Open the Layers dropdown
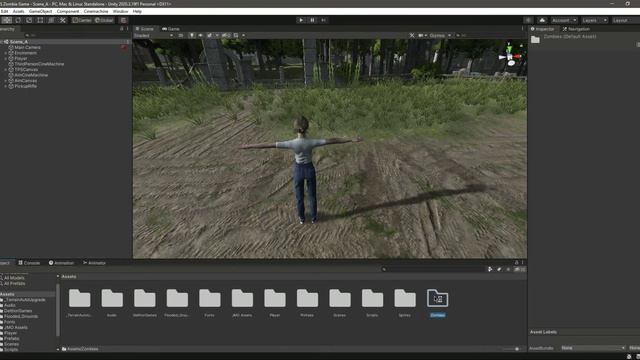 pos(594,20)
